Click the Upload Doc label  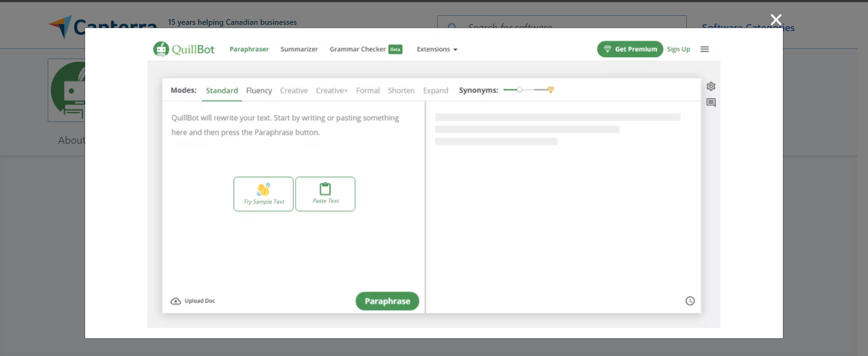pyautogui.click(x=200, y=301)
